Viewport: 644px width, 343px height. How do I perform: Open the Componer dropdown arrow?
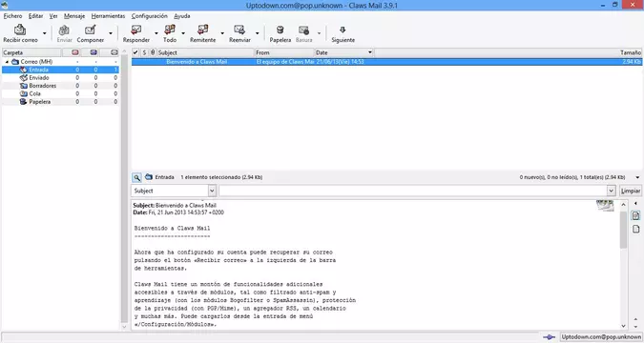111,33
